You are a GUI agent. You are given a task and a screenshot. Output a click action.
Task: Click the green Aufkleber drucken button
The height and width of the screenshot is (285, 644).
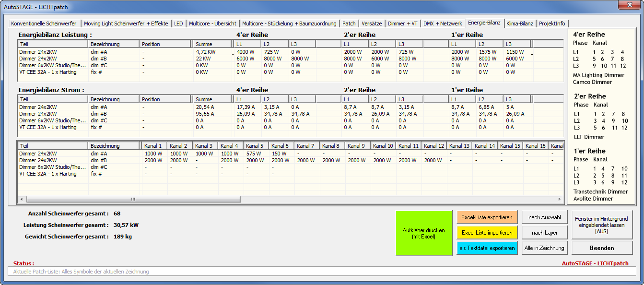point(423,233)
